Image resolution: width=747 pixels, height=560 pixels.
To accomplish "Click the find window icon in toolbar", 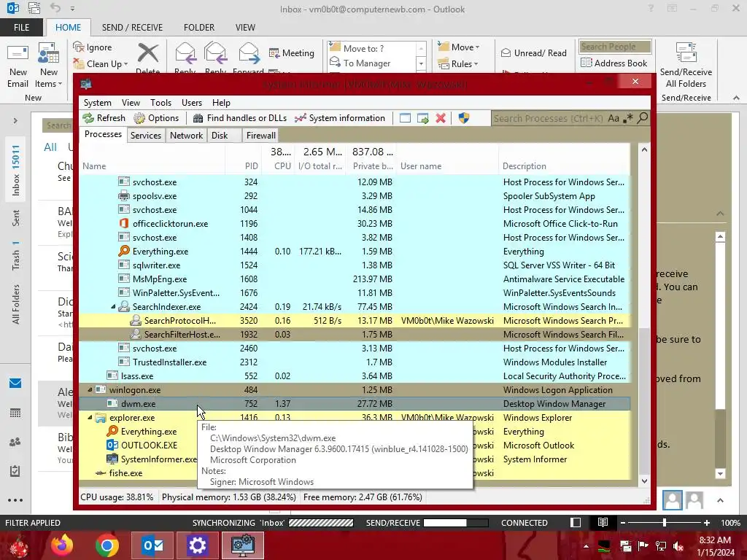I will (x=405, y=118).
